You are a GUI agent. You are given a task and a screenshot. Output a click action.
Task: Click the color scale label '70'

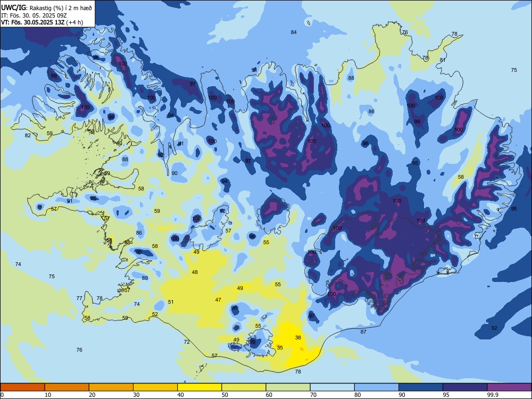pos(313,395)
